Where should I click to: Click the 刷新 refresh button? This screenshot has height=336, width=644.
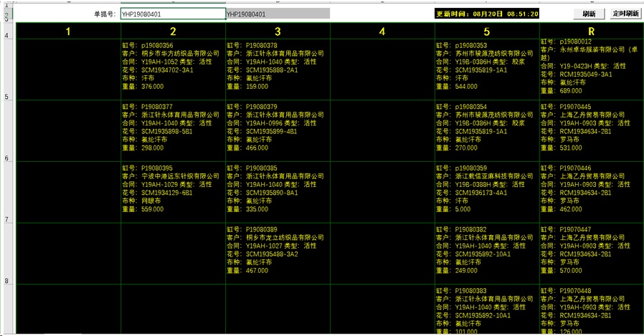tap(589, 14)
